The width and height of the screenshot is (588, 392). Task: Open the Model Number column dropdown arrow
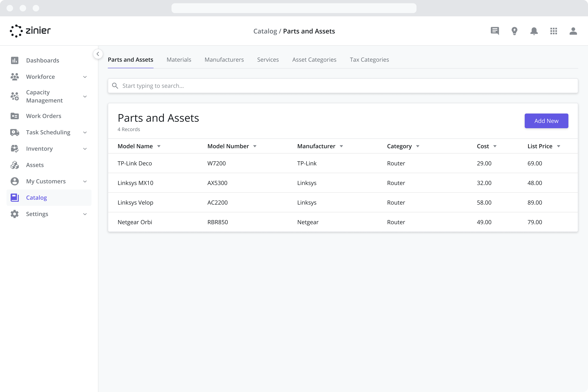pyautogui.click(x=255, y=146)
